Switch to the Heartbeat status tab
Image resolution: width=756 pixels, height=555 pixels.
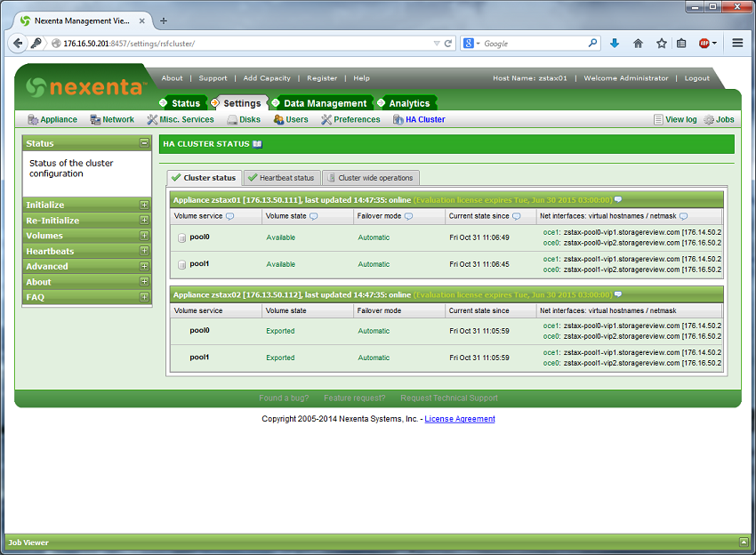coord(282,178)
